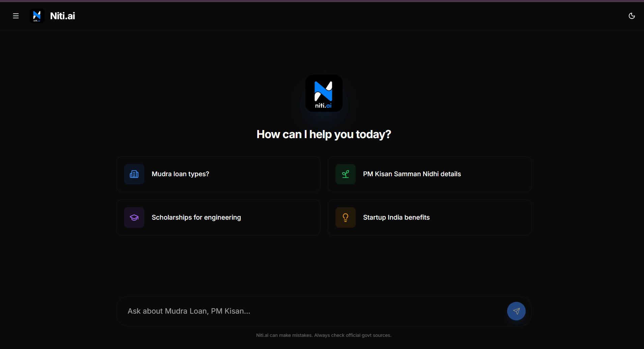Open the hamburger sidebar menu
The image size is (644, 349).
point(16,16)
